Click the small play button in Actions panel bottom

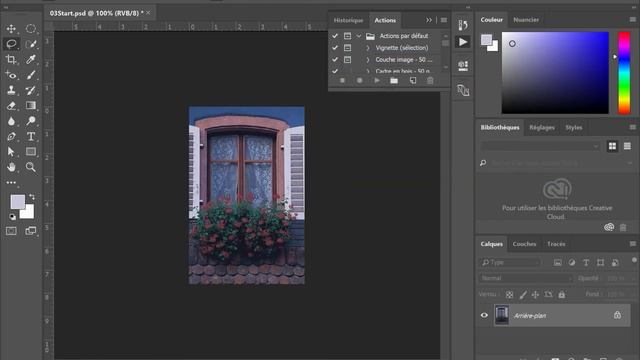click(x=377, y=80)
